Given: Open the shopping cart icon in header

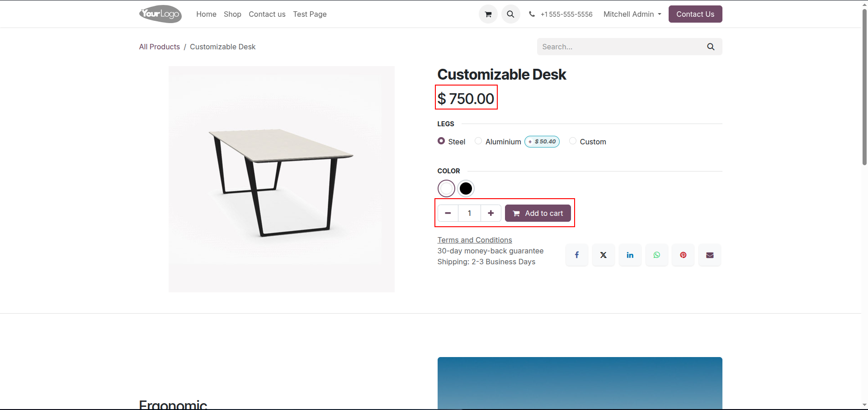Looking at the screenshot, I should [x=488, y=14].
